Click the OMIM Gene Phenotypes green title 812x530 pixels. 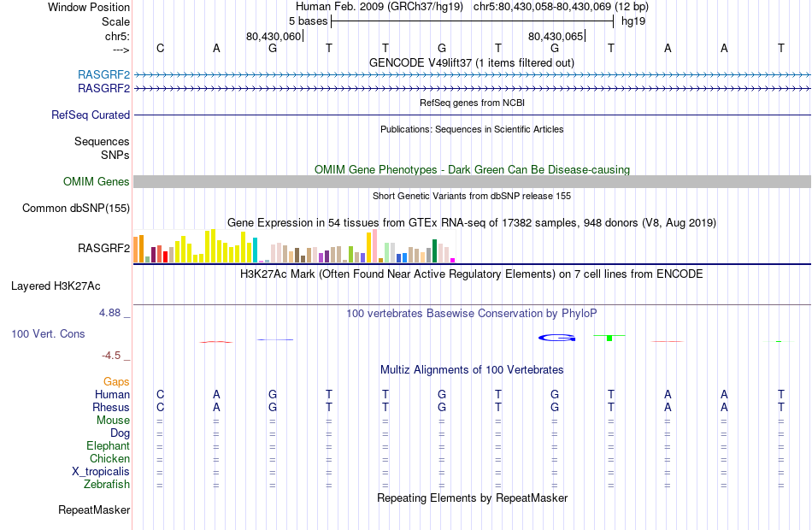click(x=472, y=170)
